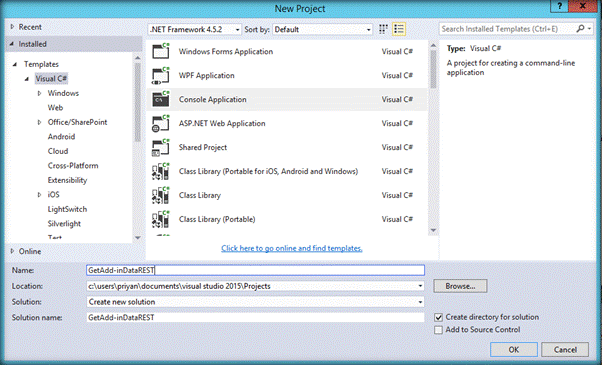The image size is (602, 365).
Task: Open search options dropdown arrow
Action: click(x=589, y=29)
